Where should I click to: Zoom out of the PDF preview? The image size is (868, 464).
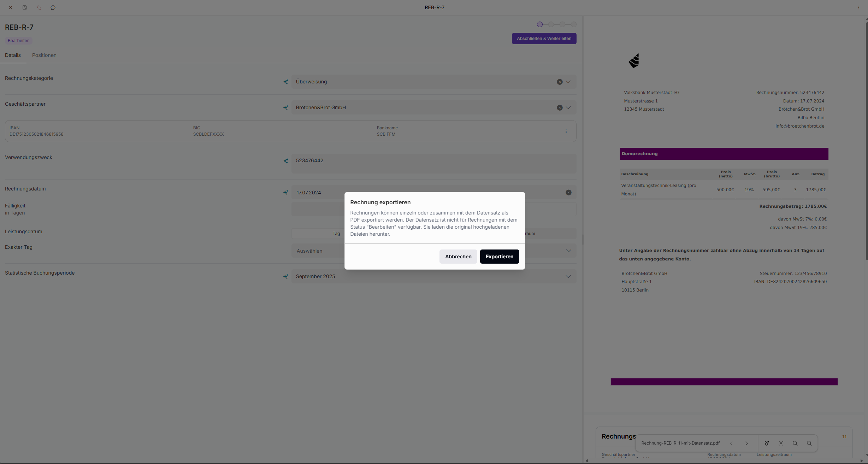point(795,443)
